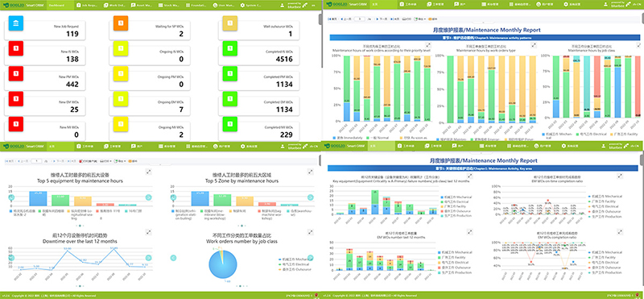Click the red New IS WOs tile icon
The width and height of the screenshot is (644, 299).
(15, 48)
